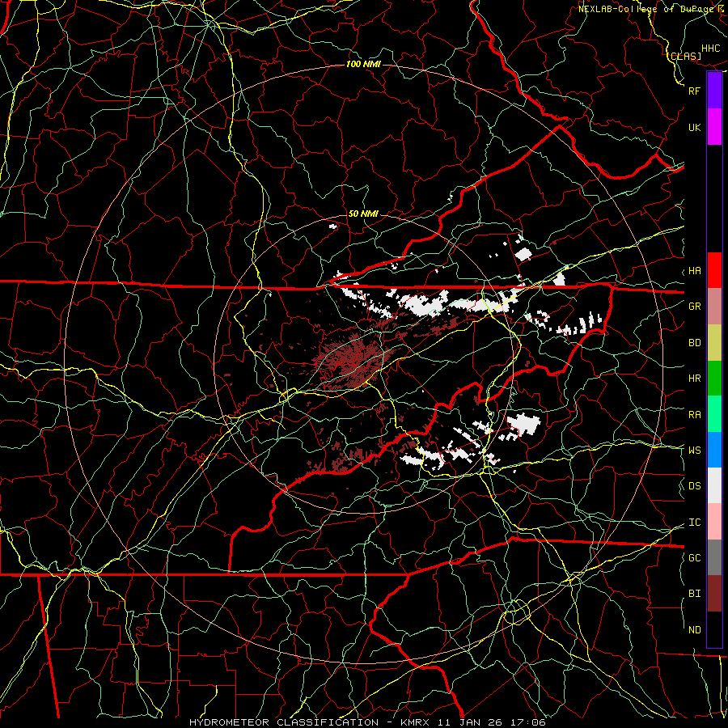The height and width of the screenshot is (728, 728).
Task: Select the IC light-pink legend swatch
Action: 714,522
